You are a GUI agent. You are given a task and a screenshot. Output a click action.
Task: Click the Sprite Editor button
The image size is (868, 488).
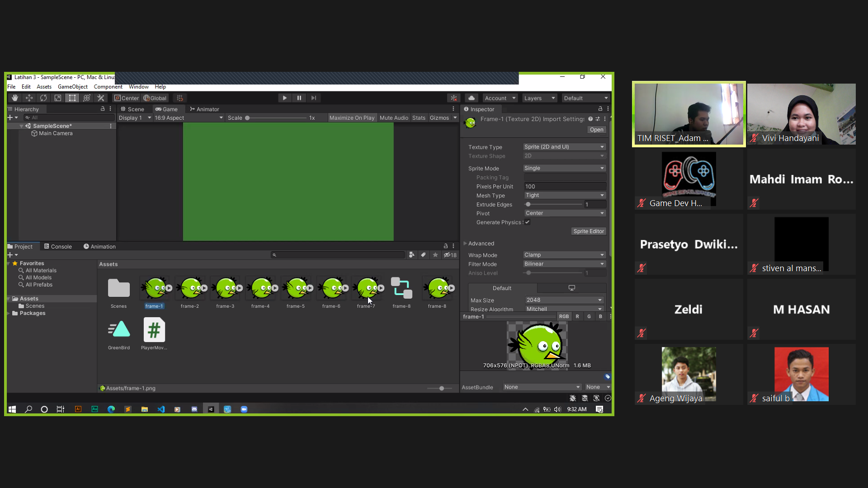click(588, 231)
